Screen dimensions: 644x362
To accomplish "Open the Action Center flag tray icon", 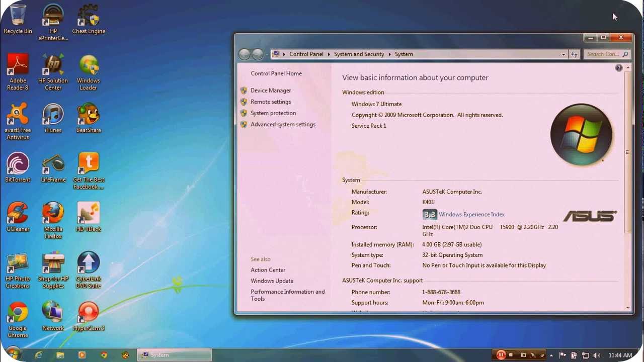I will (x=563, y=355).
